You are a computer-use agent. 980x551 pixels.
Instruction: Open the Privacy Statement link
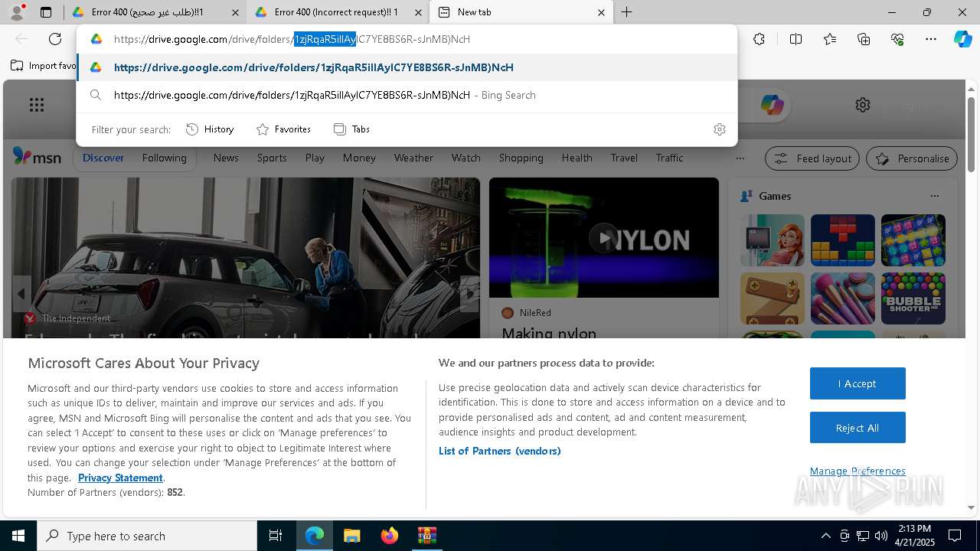120,478
